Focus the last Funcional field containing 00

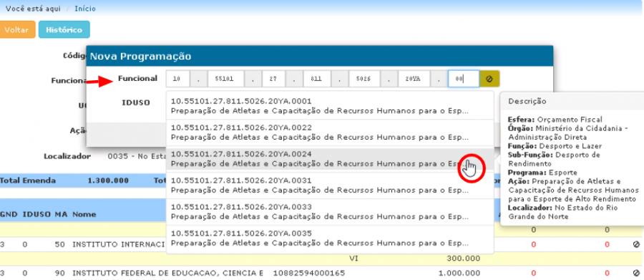tap(463, 79)
